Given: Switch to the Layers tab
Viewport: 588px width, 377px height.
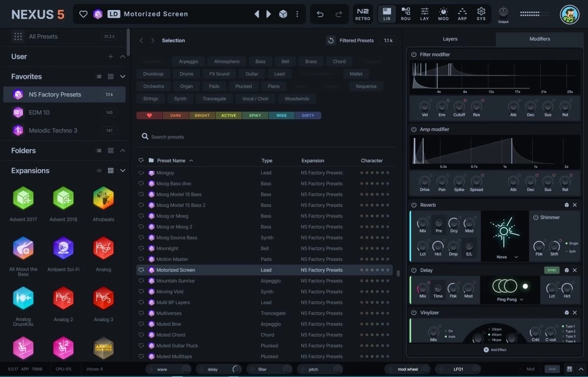Looking at the screenshot, I should (x=450, y=39).
